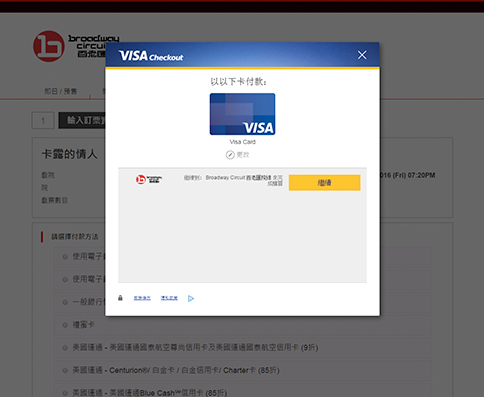This screenshot has height=397, width=484.
Task: Click the blue AdChoices triangle icon
Action: pos(191,298)
